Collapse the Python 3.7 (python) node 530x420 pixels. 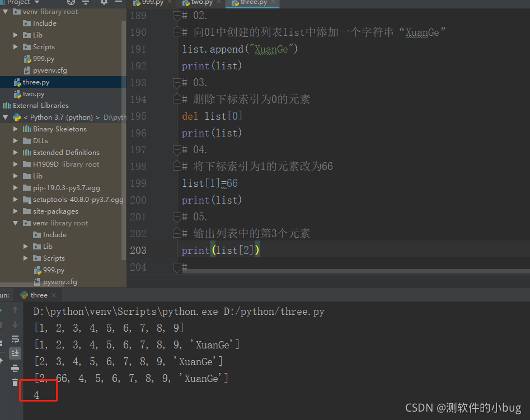pos(6,117)
